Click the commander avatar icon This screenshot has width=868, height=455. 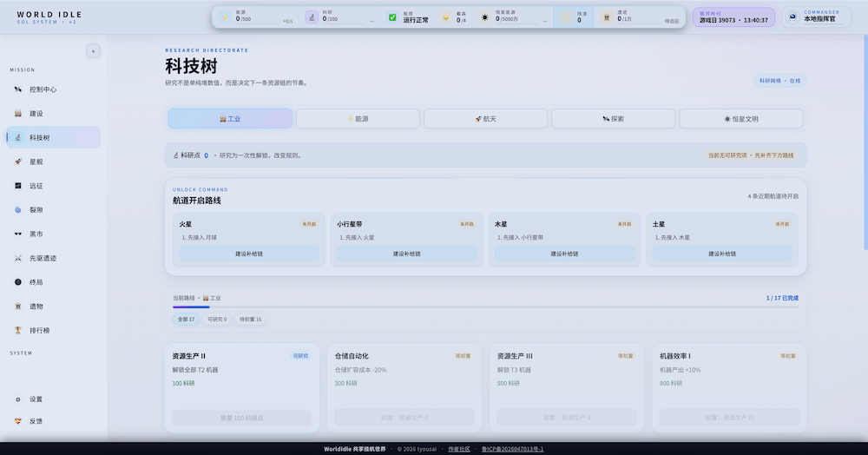click(x=792, y=17)
